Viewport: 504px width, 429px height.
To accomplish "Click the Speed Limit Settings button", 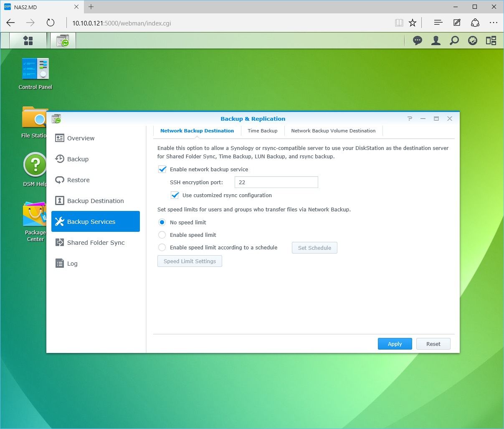I will click(x=190, y=261).
